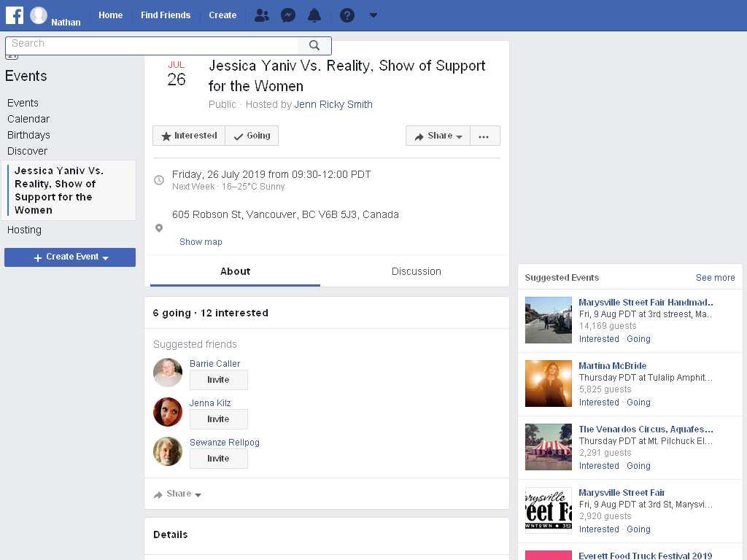Open the Quick Help question mark icon
Image resolution: width=747 pixels, height=560 pixels.
pos(347,15)
